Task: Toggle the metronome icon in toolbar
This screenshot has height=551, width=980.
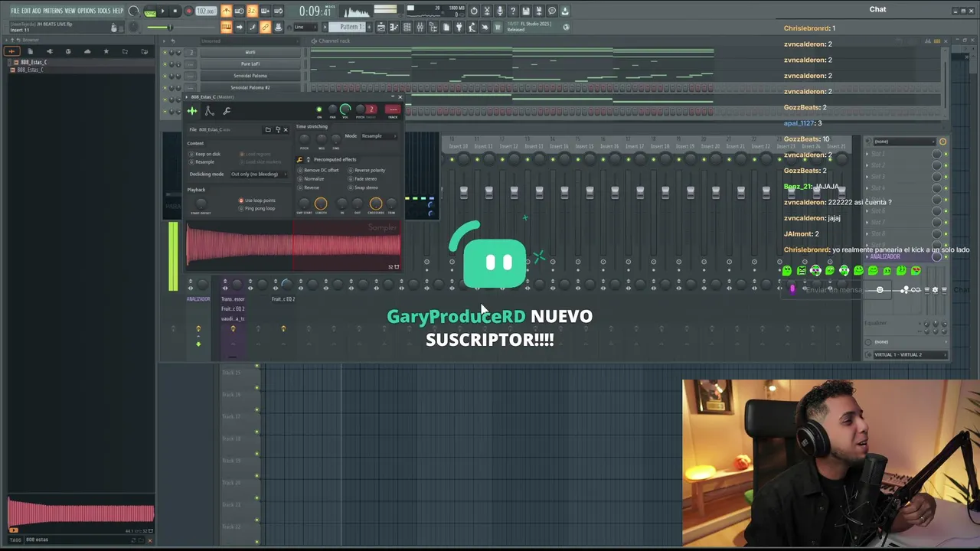Action: (227, 11)
